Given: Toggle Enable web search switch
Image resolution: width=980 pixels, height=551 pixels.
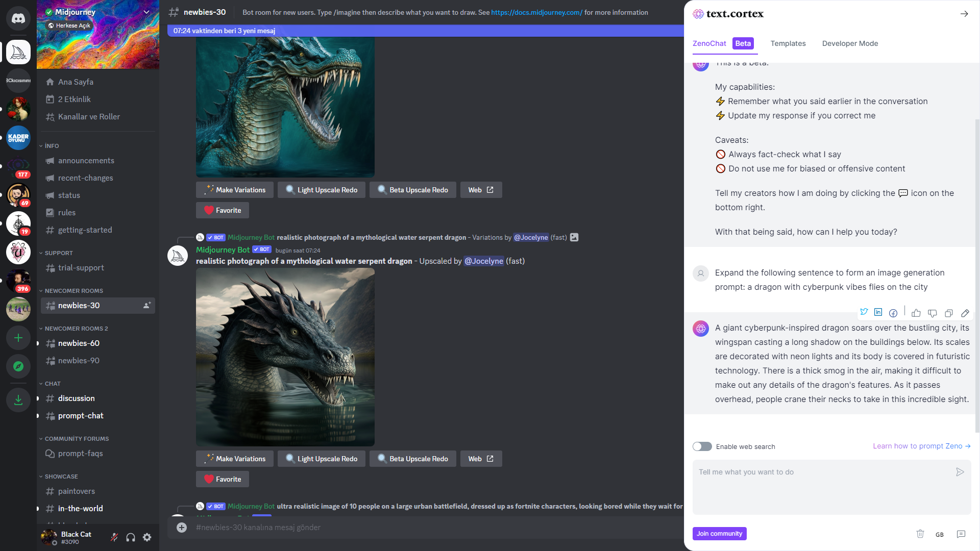Looking at the screenshot, I should pos(702,446).
